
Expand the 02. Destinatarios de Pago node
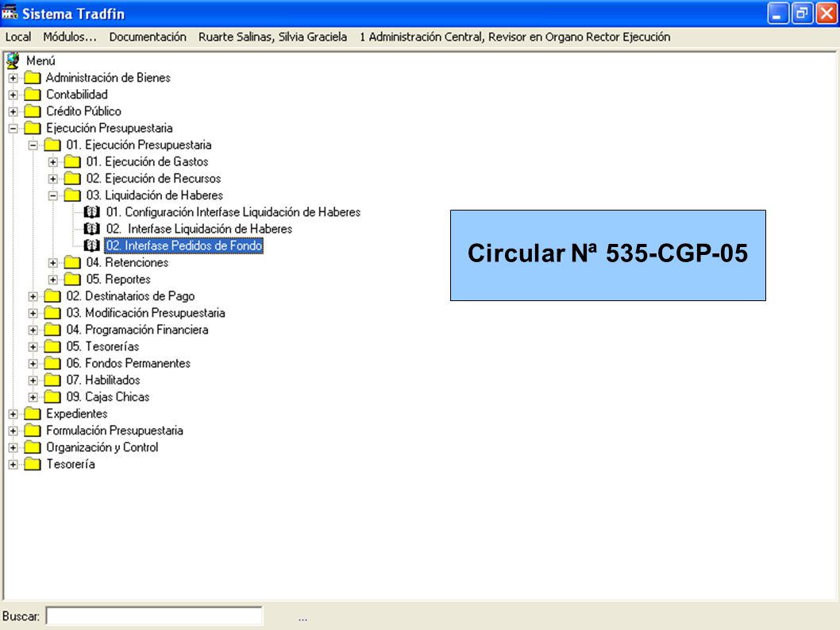(x=33, y=296)
